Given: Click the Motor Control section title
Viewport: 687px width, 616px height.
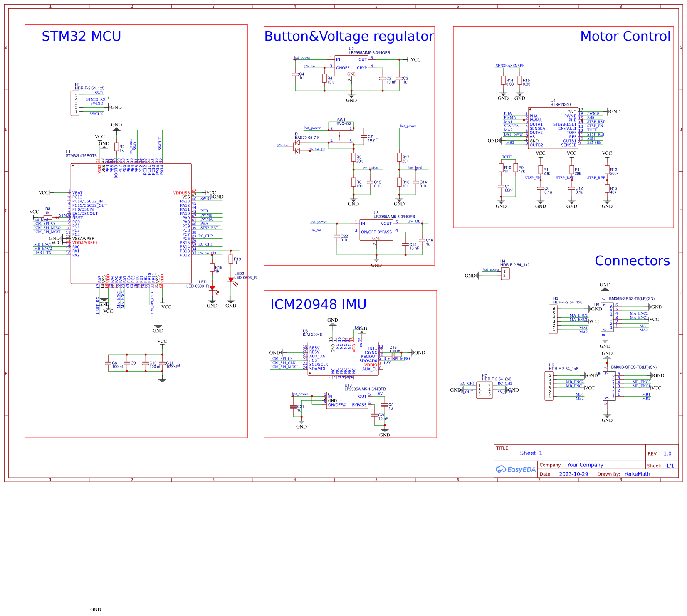Looking at the screenshot, I should tap(626, 37).
